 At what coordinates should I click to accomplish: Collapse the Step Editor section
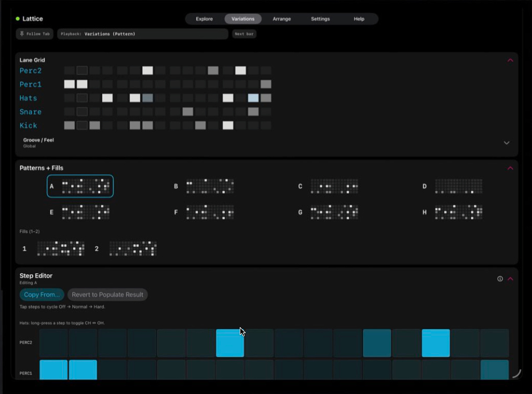pos(510,279)
